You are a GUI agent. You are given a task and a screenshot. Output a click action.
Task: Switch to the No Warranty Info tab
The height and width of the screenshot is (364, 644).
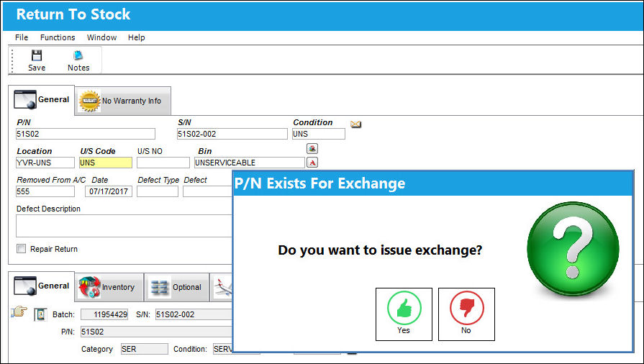(x=123, y=101)
